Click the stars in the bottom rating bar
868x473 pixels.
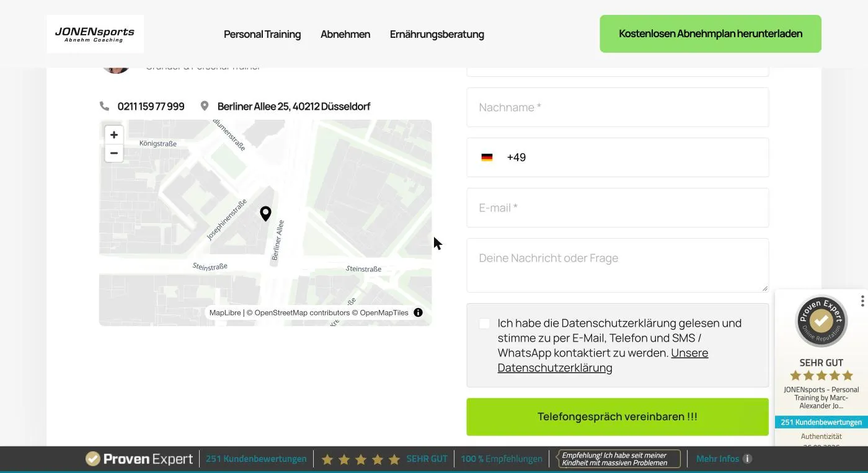[x=361, y=459]
